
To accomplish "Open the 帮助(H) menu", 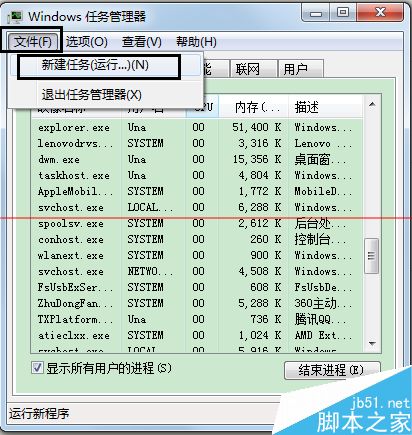I will point(196,42).
